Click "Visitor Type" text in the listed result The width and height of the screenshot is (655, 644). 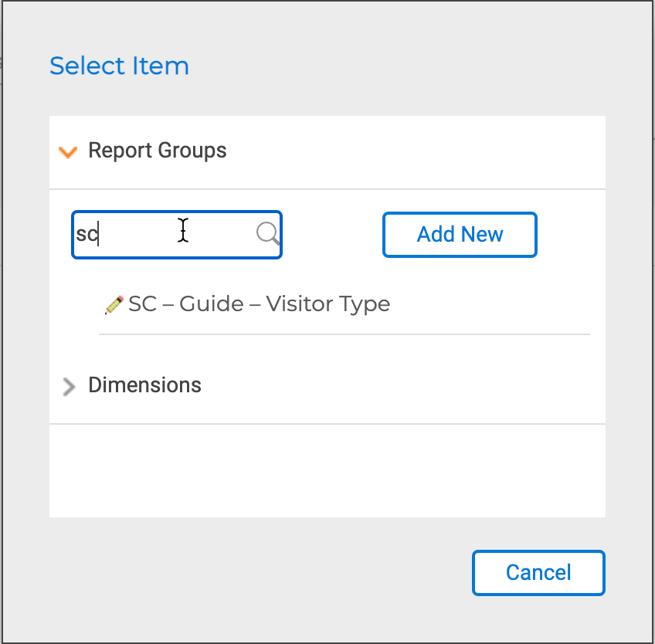[x=327, y=304]
